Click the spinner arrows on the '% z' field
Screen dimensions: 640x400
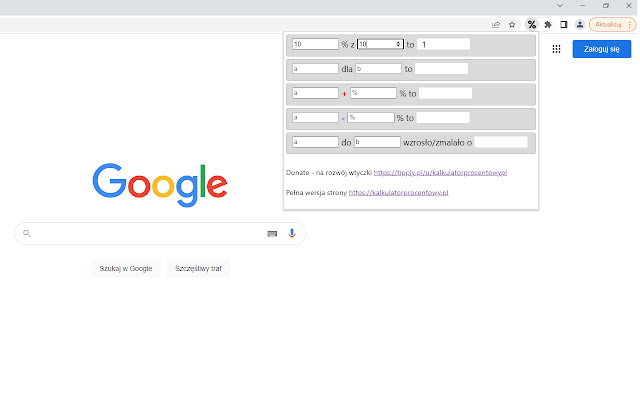(x=398, y=44)
